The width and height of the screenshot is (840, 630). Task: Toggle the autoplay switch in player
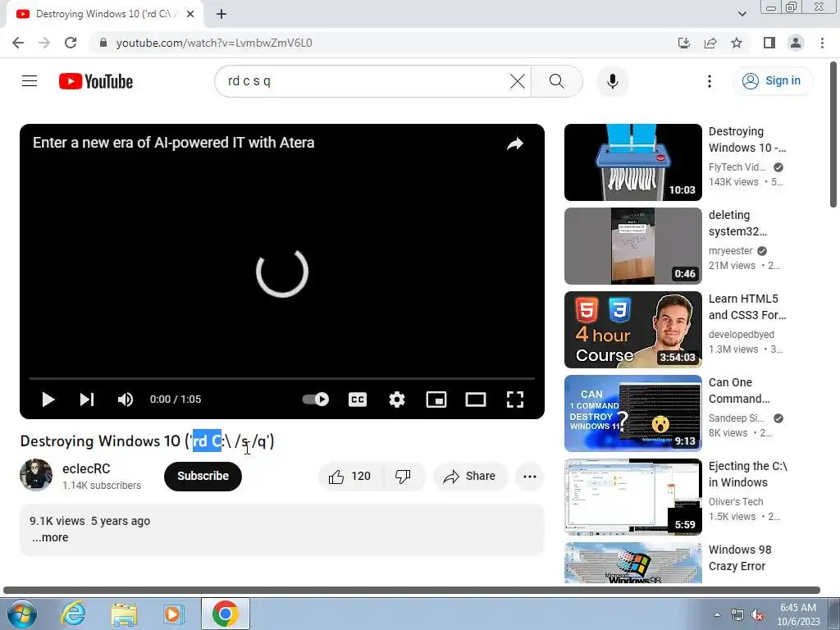pos(316,399)
